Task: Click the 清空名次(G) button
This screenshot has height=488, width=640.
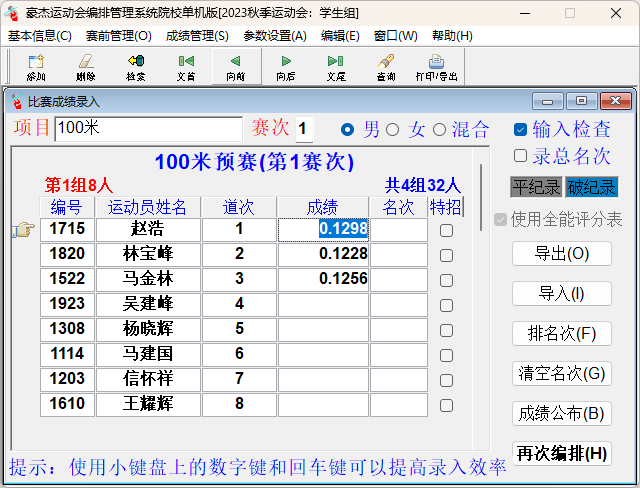Action: click(562, 373)
